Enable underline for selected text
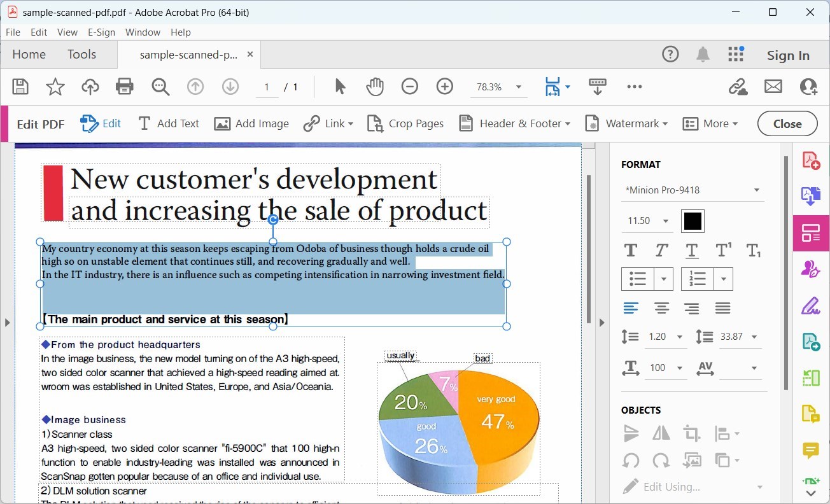830x504 pixels. (692, 250)
